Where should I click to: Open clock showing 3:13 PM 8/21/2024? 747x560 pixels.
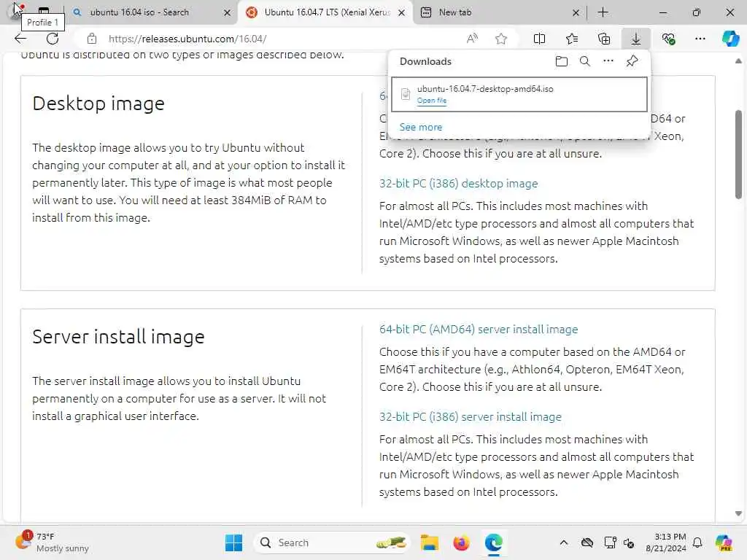pos(665,542)
